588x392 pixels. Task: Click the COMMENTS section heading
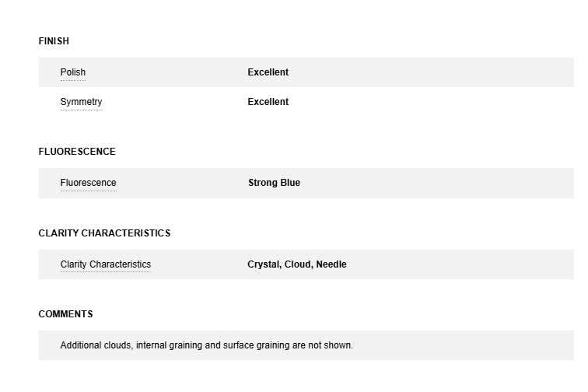point(65,314)
